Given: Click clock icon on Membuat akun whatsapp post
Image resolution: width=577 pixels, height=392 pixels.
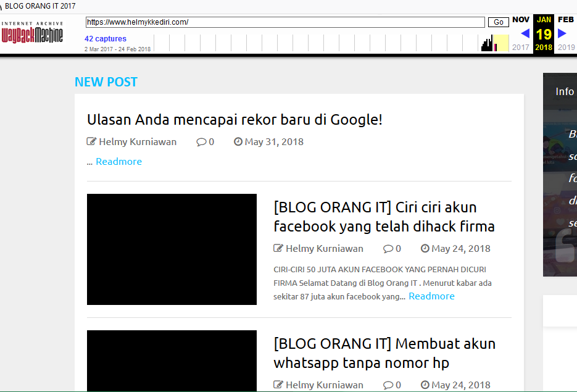Looking at the screenshot, I should [425, 385].
